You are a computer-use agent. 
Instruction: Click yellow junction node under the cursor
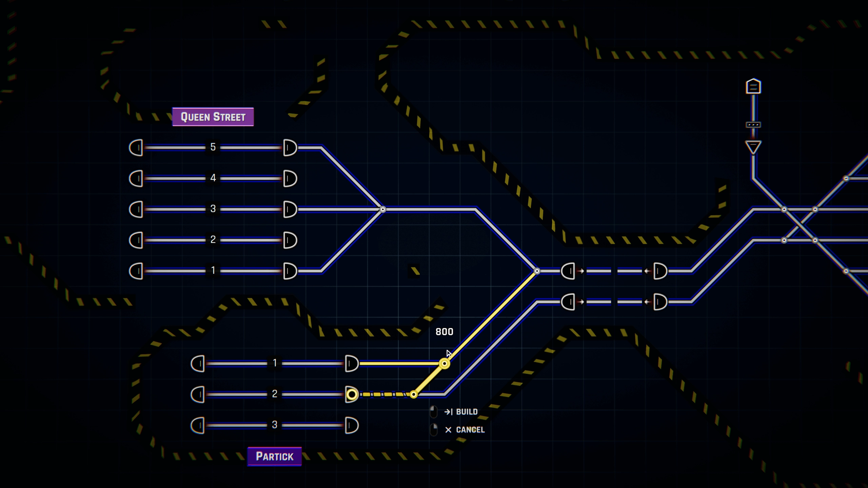tap(445, 364)
